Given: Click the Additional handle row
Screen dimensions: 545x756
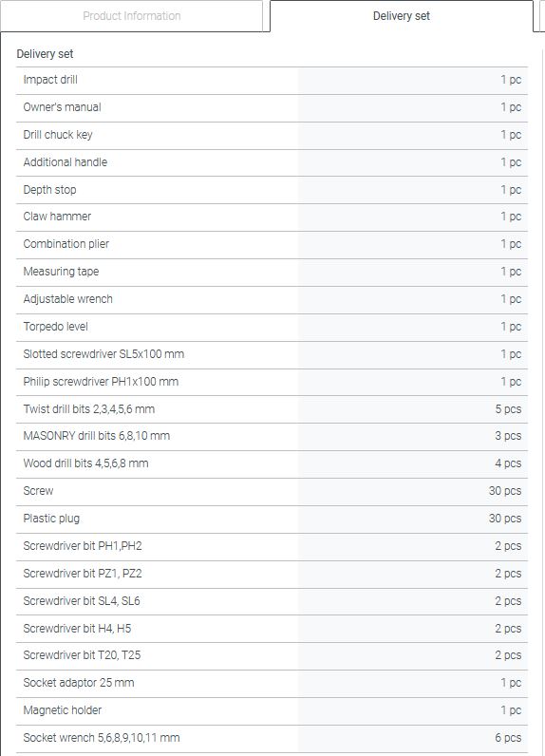Looking at the screenshot, I should (x=272, y=163).
